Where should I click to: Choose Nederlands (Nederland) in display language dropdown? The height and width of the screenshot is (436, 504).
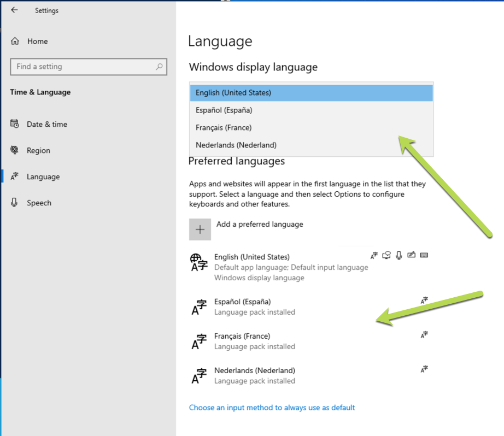click(311, 145)
